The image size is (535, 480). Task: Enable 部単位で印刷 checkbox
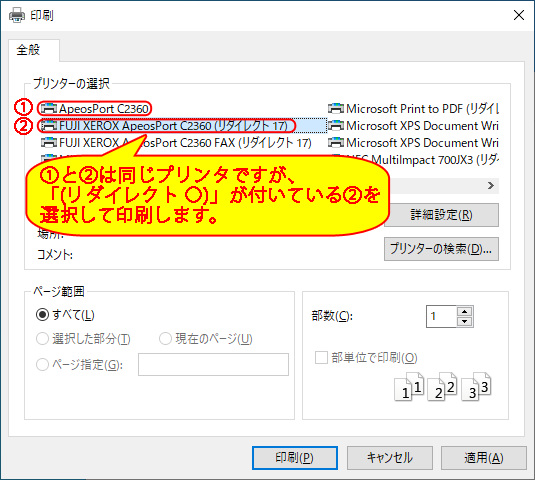click(321, 358)
